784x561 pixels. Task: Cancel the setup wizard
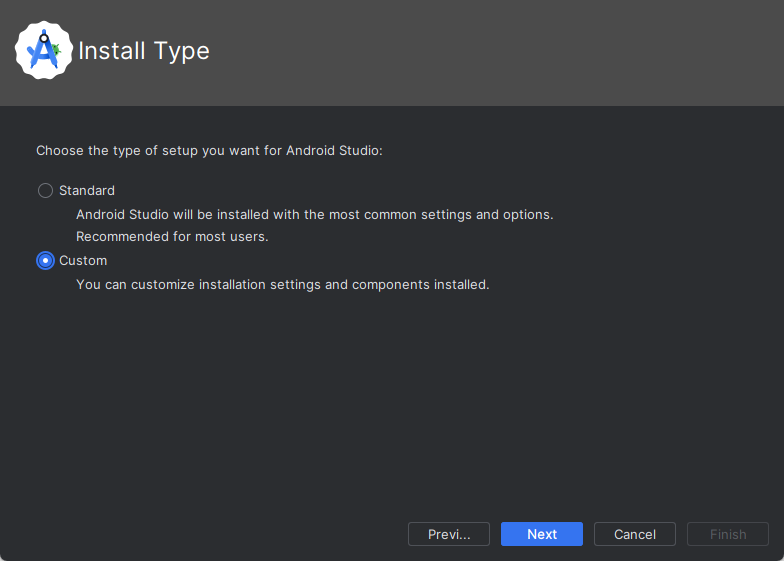pos(634,534)
